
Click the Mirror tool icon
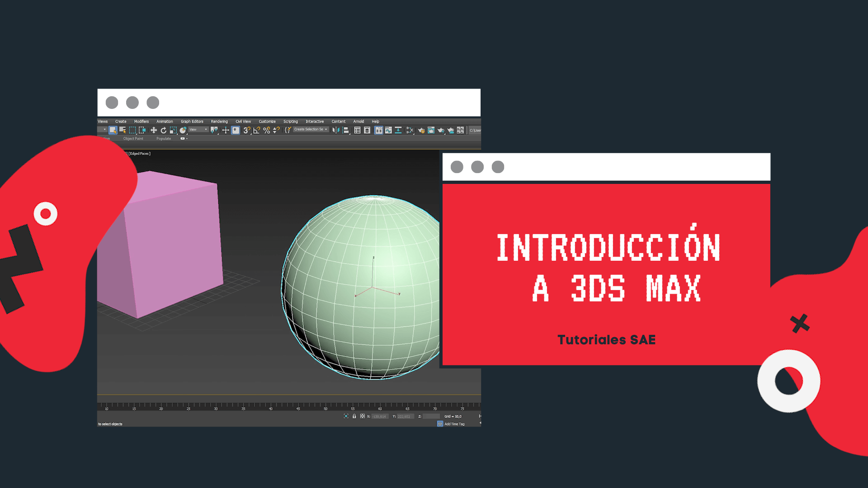336,130
